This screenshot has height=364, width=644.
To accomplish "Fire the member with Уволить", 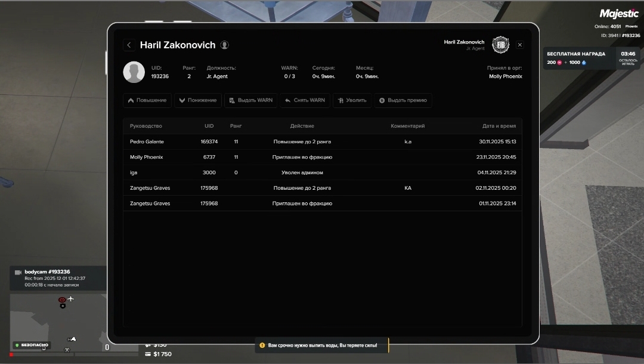I will tap(352, 100).
